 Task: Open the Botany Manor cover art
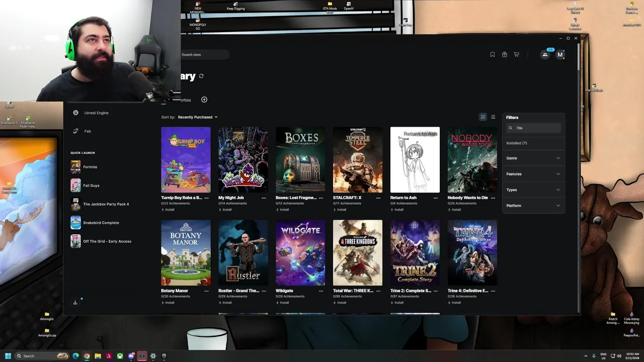(x=186, y=253)
